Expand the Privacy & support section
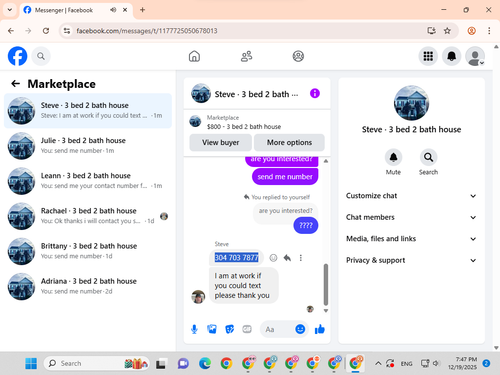 pos(411,260)
